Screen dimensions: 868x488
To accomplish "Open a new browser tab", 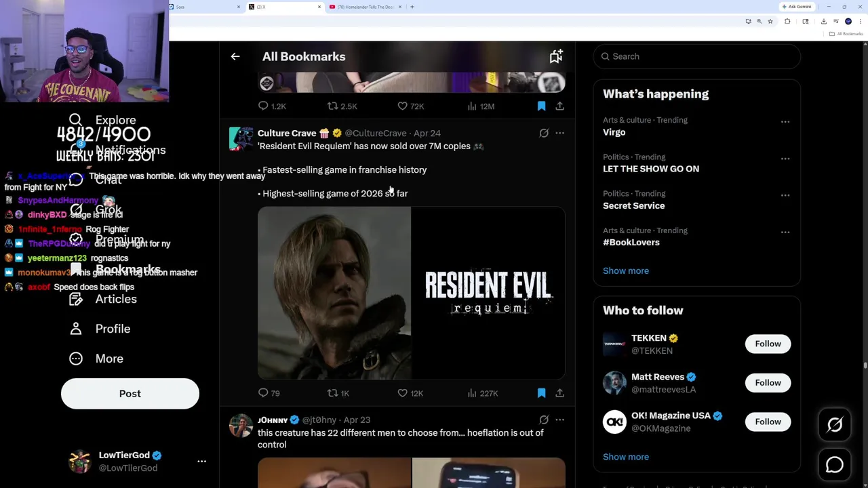I will pos(412,7).
